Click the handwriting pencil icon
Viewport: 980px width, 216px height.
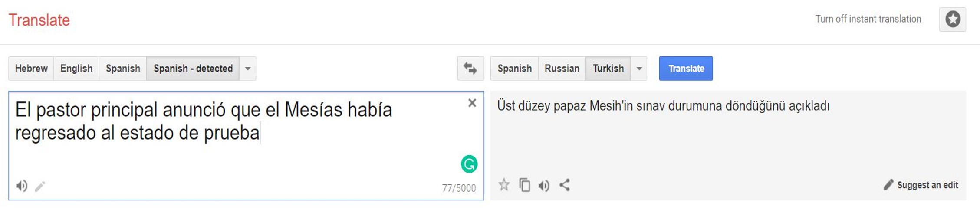pyautogui.click(x=40, y=187)
